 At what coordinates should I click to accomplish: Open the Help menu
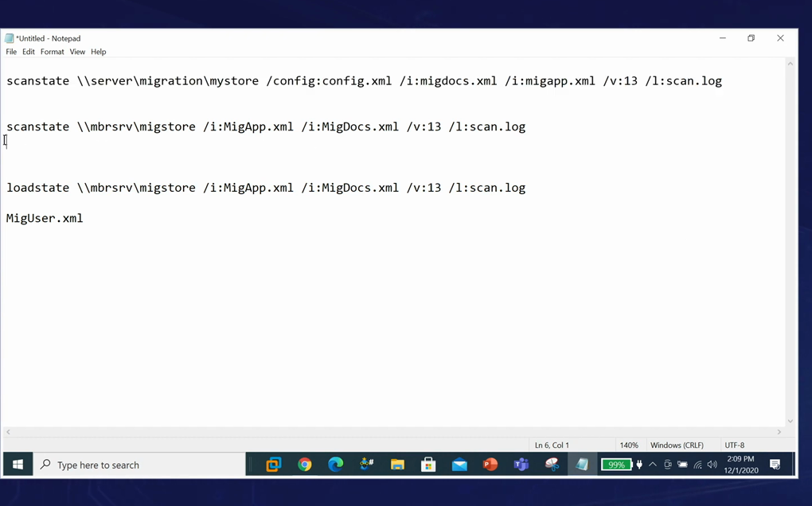[x=99, y=52]
